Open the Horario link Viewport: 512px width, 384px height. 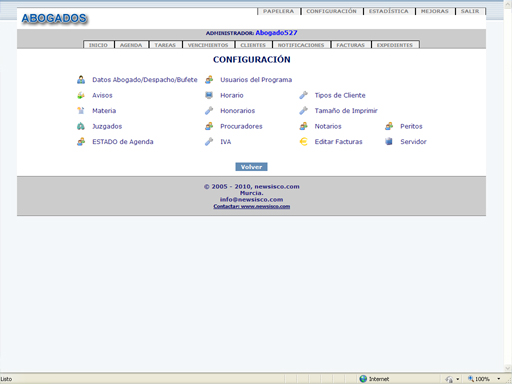(x=232, y=95)
